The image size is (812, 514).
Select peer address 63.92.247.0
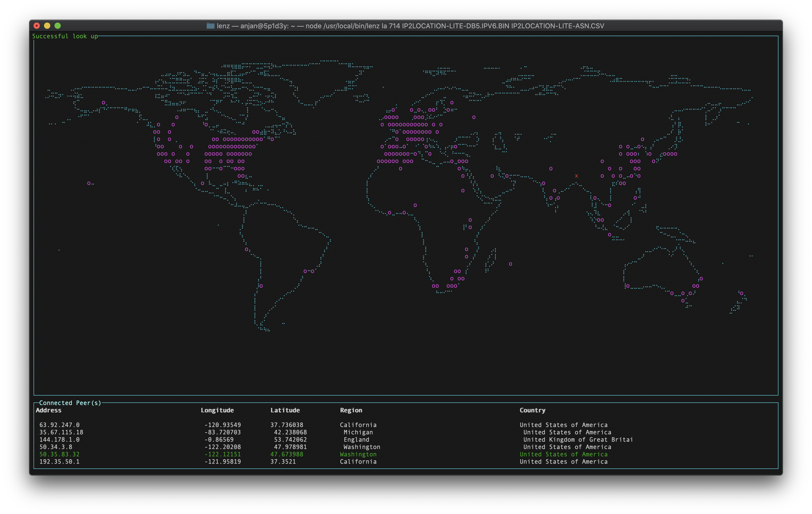click(59, 425)
